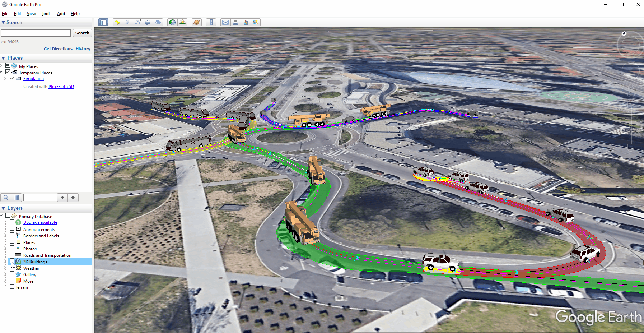The image size is (644, 333).
Task: Enable the Terrain checkbox
Action: (12, 287)
